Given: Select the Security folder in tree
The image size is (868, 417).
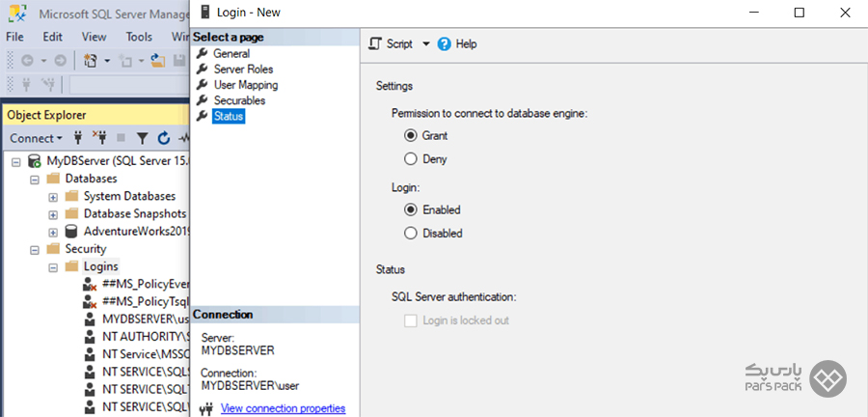Looking at the screenshot, I should (85, 249).
